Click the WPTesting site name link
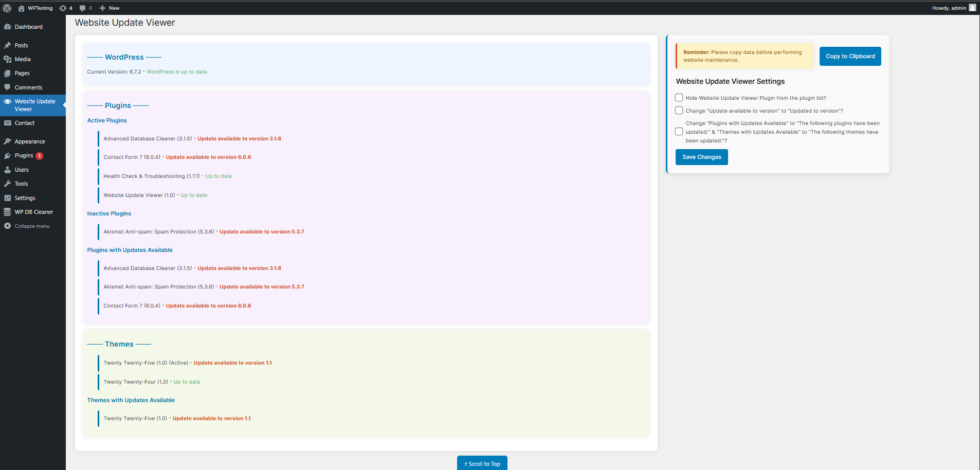This screenshot has height=470, width=980. pyautogui.click(x=40, y=8)
